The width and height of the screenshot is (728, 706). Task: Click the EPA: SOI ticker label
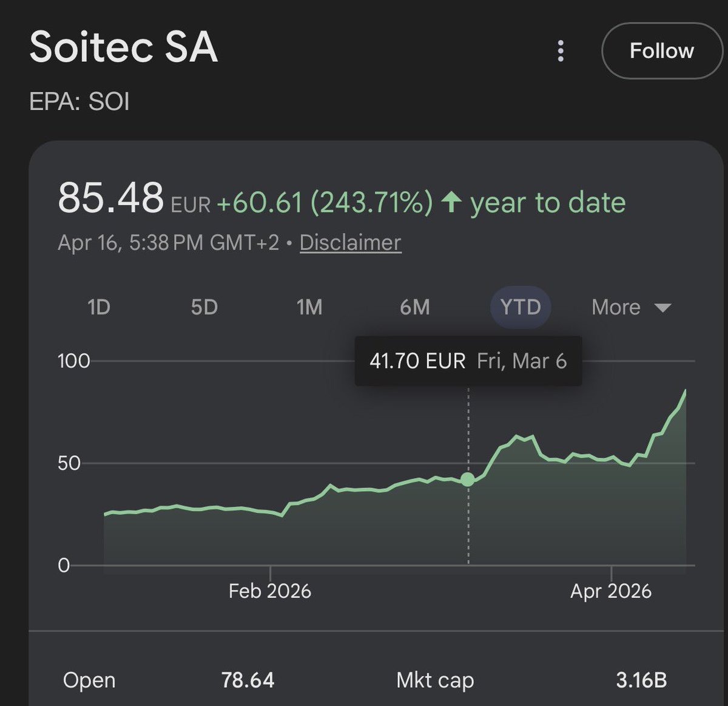tap(79, 101)
